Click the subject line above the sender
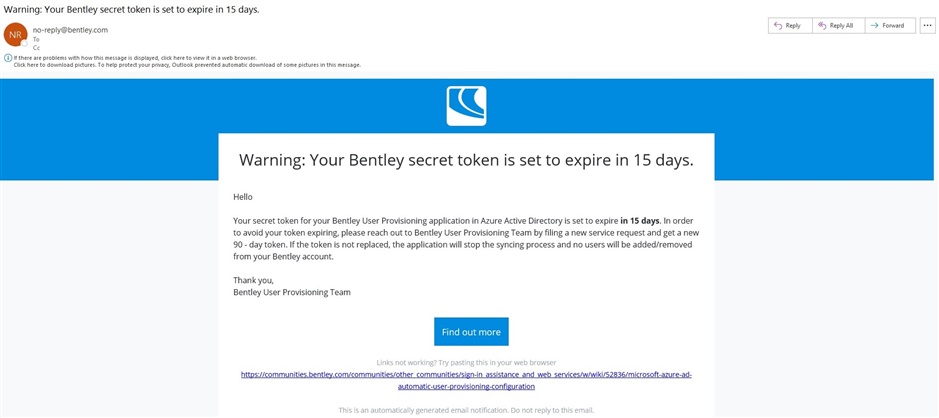The image size is (939, 418). pos(132,10)
